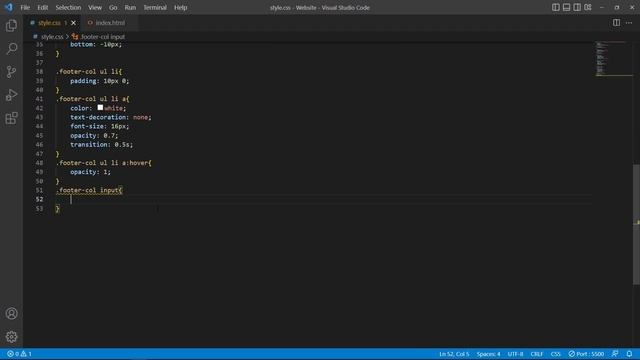Select the style.css tab
The image size is (640, 360).
49,23
